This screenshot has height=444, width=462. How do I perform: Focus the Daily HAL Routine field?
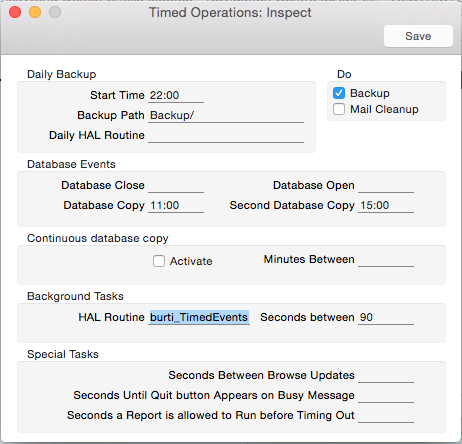pyautogui.click(x=226, y=135)
